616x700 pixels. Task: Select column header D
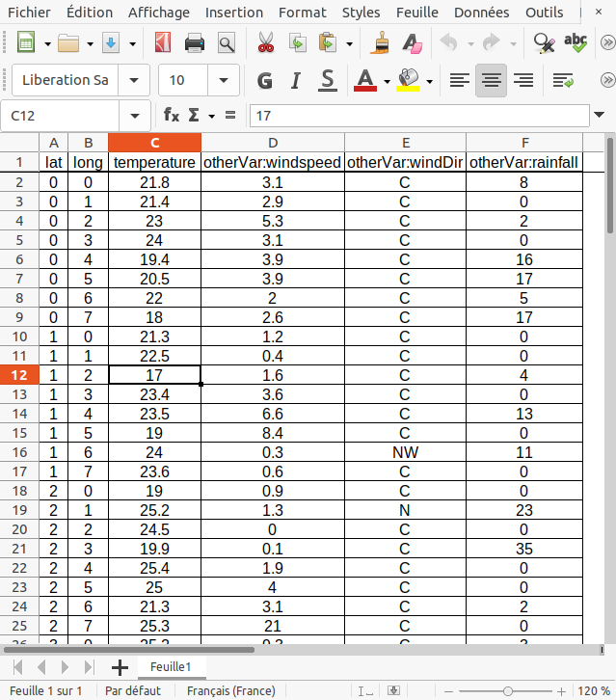coord(272,143)
